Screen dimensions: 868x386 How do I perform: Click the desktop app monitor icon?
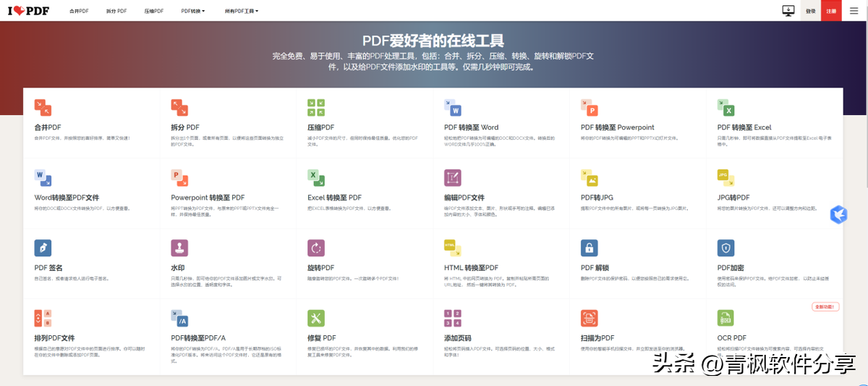click(x=788, y=11)
